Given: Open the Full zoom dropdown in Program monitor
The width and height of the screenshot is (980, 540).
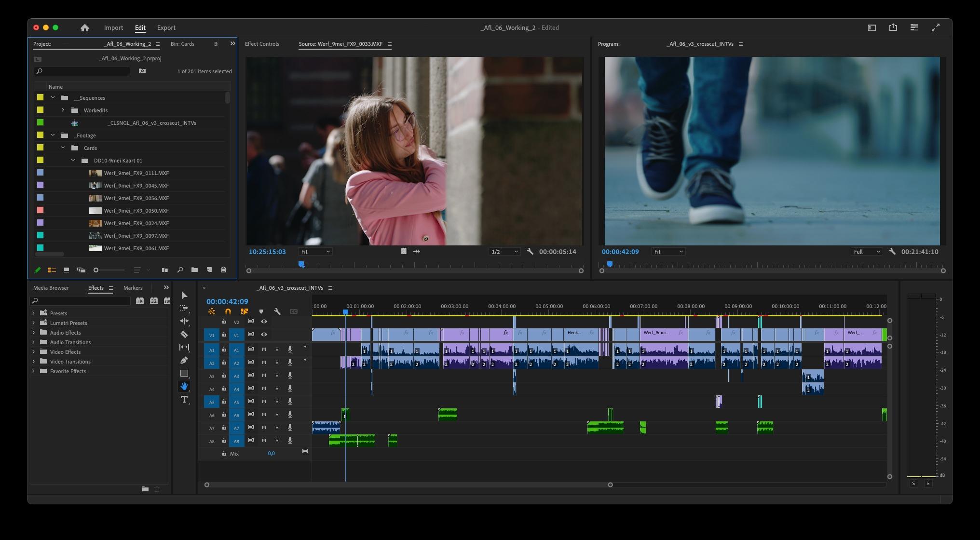Looking at the screenshot, I should 867,251.
